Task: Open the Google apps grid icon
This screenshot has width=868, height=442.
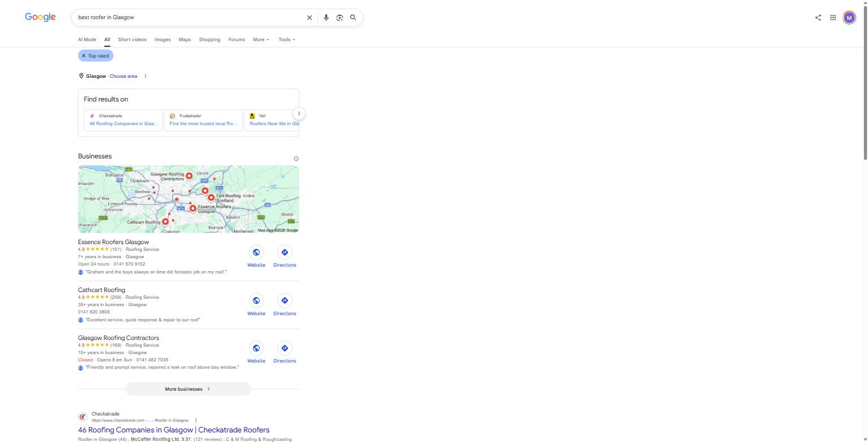Action: coord(833,17)
